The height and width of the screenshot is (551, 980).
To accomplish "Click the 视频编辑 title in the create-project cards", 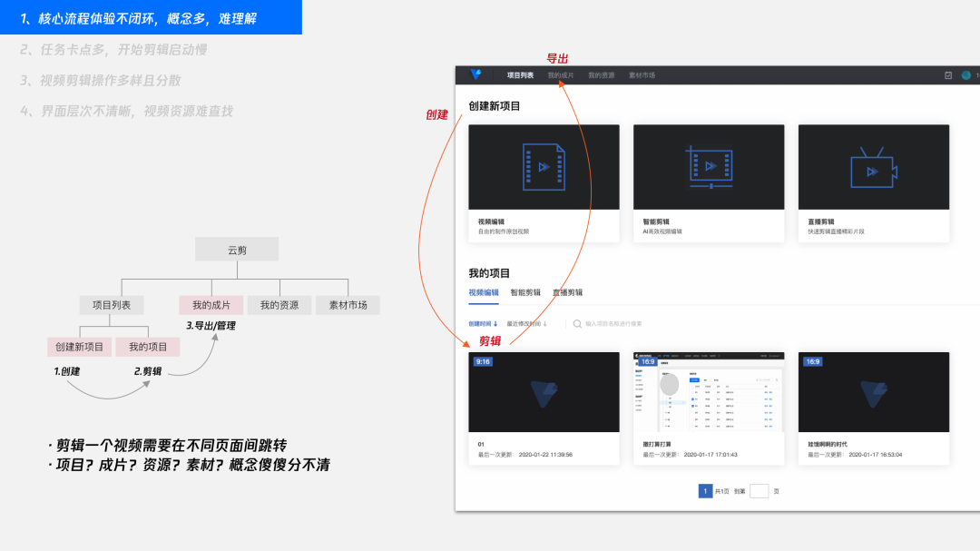I will 491,221.
